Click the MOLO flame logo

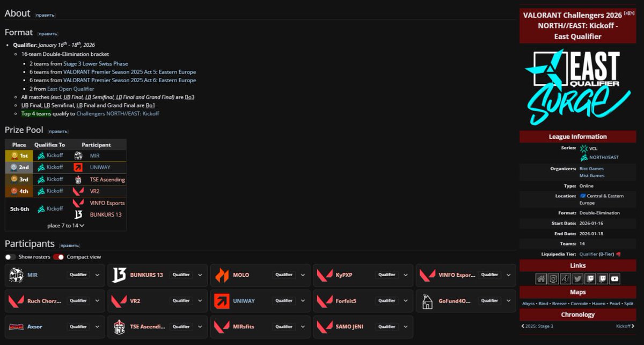pos(222,275)
